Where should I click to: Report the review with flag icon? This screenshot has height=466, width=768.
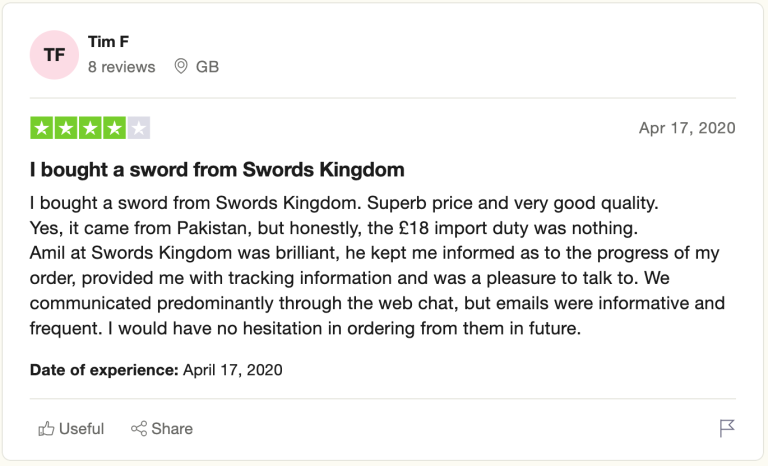[727, 428]
